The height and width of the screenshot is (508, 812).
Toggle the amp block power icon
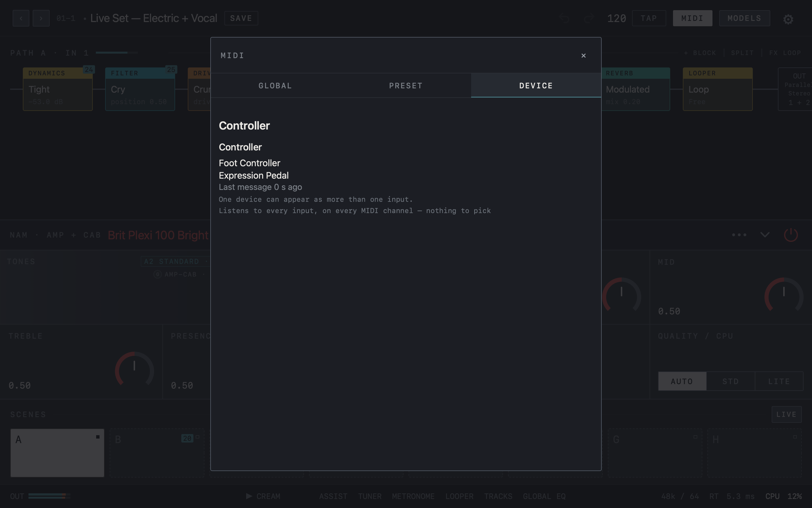pos(791,235)
